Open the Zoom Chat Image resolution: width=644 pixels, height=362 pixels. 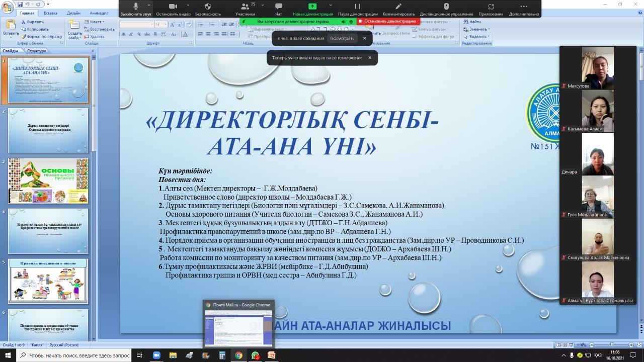point(278,7)
